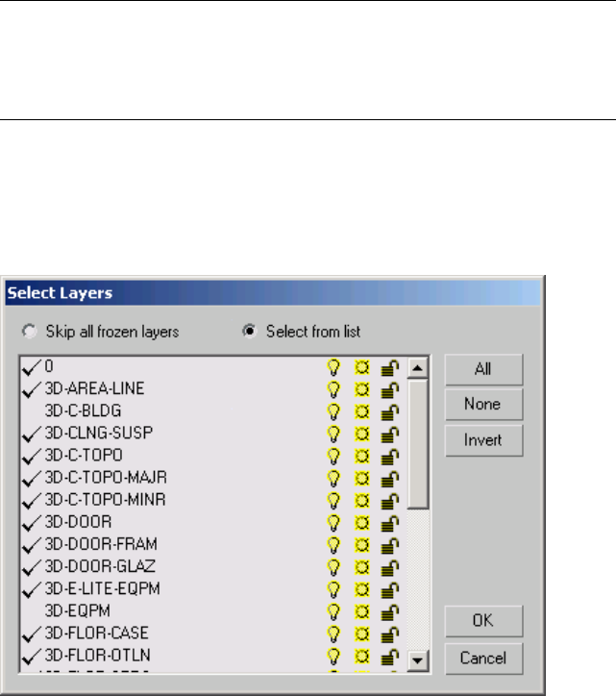Click lightbulb on 3D-CLNG-SUSP row
Screen dimensions: 616x696
click(333, 435)
